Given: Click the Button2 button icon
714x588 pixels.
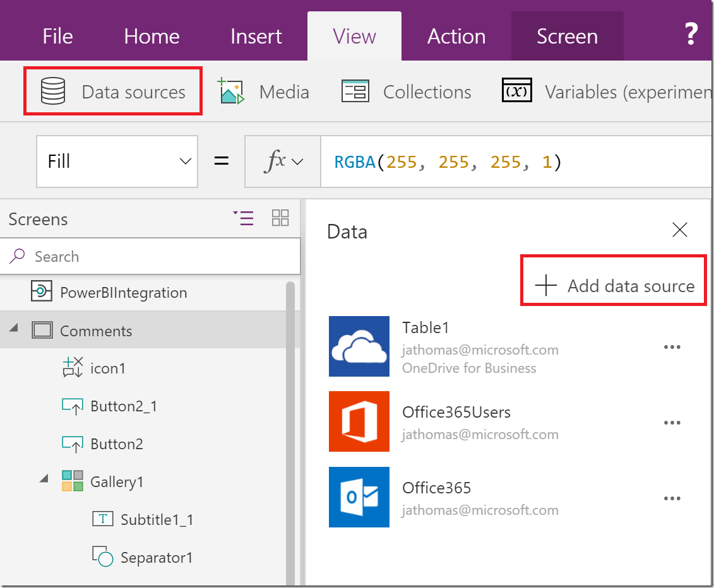Looking at the screenshot, I should pyautogui.click(x=73, y=444).
